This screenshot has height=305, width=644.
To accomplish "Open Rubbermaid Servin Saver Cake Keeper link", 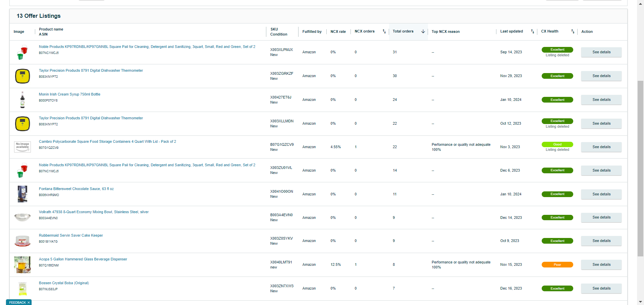I will click(x=71, y=235).
